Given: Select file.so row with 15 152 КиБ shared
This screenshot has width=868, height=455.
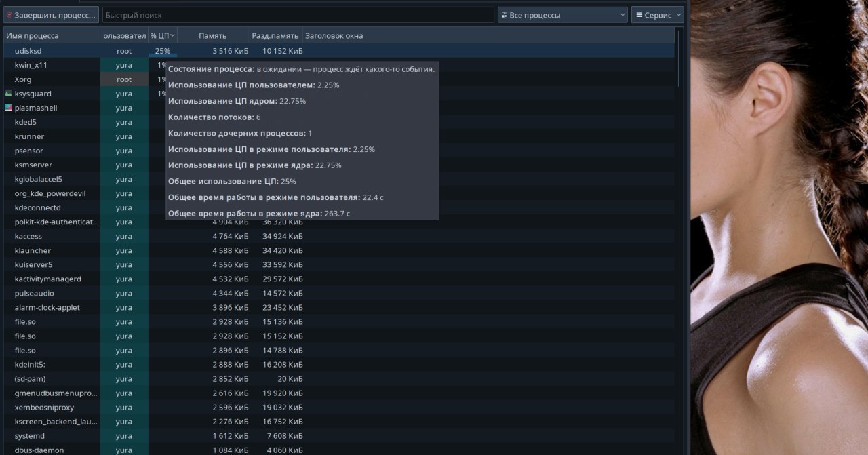Looking at the screenshot, I should click(339, 336).
